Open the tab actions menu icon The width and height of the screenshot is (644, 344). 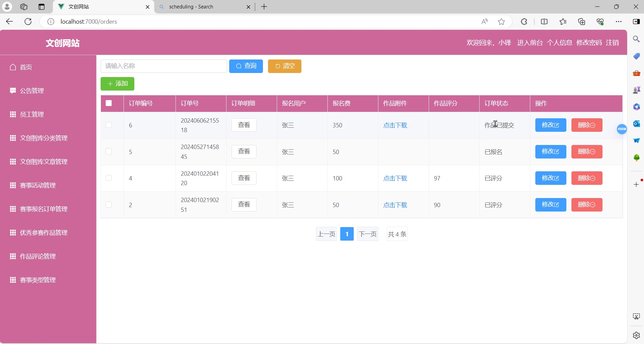coord(42,7)
